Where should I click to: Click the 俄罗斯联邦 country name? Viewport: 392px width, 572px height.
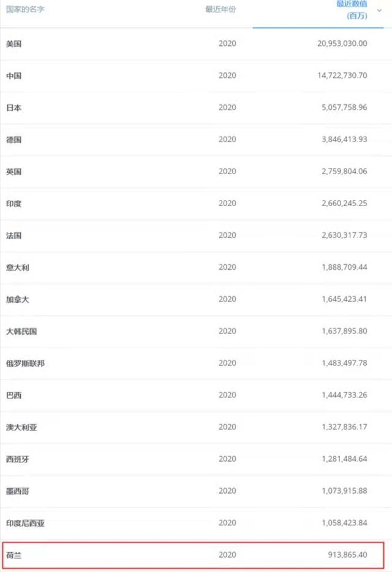coord(25,363)
